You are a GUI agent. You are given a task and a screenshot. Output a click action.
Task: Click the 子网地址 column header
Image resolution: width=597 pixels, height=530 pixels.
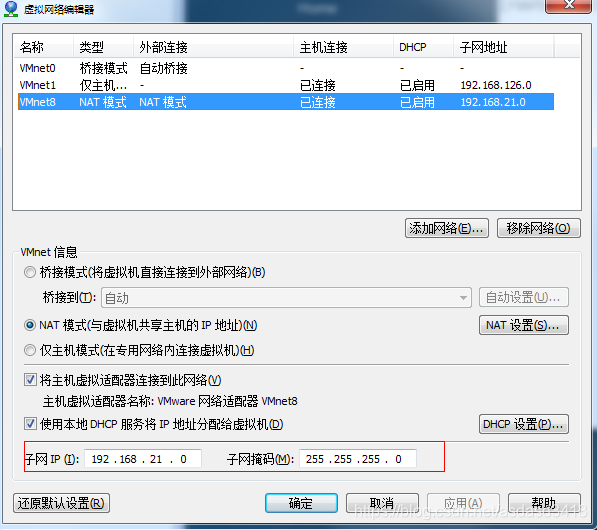[504, 47]
